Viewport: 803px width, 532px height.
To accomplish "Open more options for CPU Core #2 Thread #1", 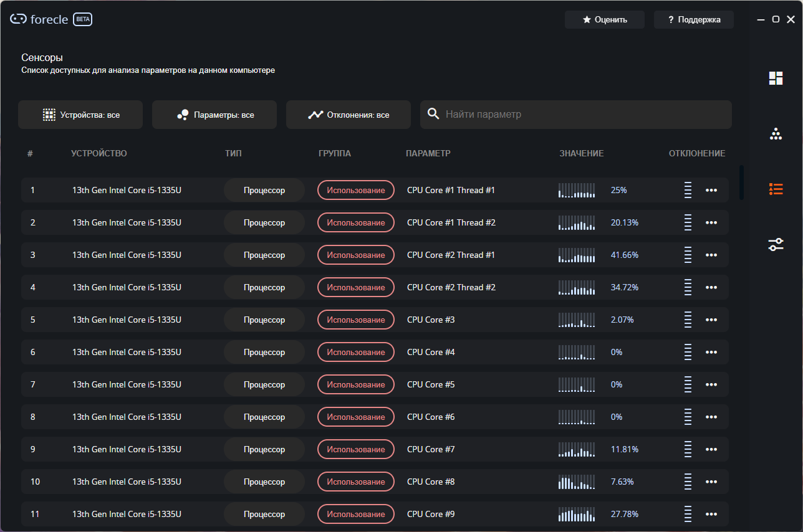I will tap(711, 255).
